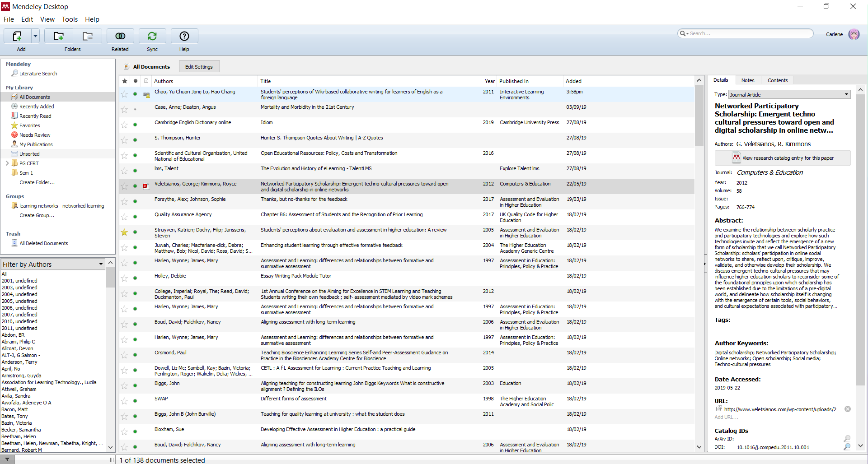Open the Filter by Authors dropdown
The width and height of the screenshot is (868, 464).
[x=101, y=264]
